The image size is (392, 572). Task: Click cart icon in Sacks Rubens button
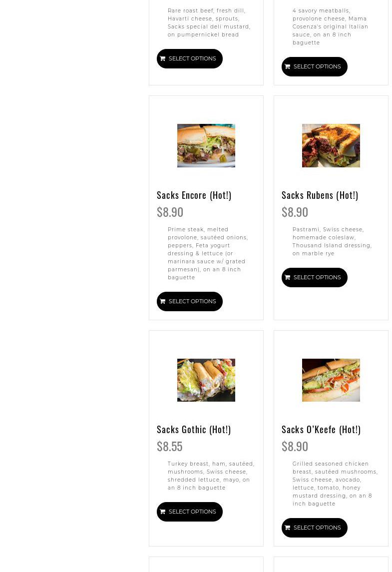click(x=287, y=278)
